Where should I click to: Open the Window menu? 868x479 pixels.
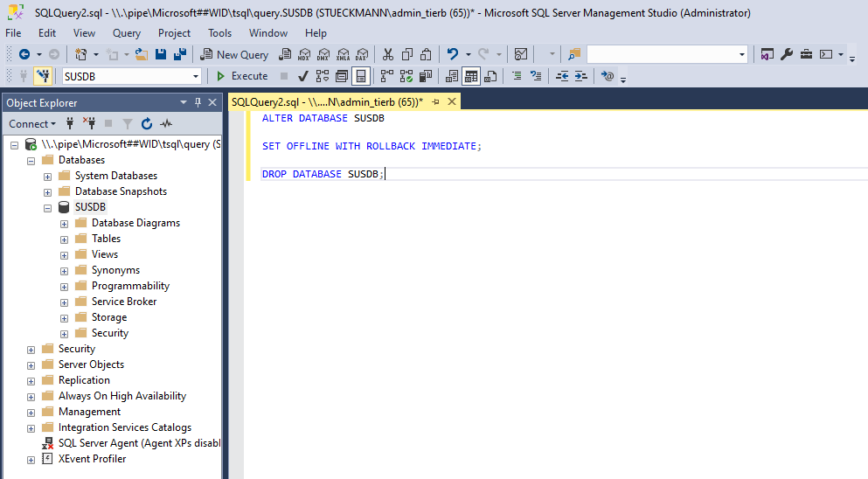(268, 33)
